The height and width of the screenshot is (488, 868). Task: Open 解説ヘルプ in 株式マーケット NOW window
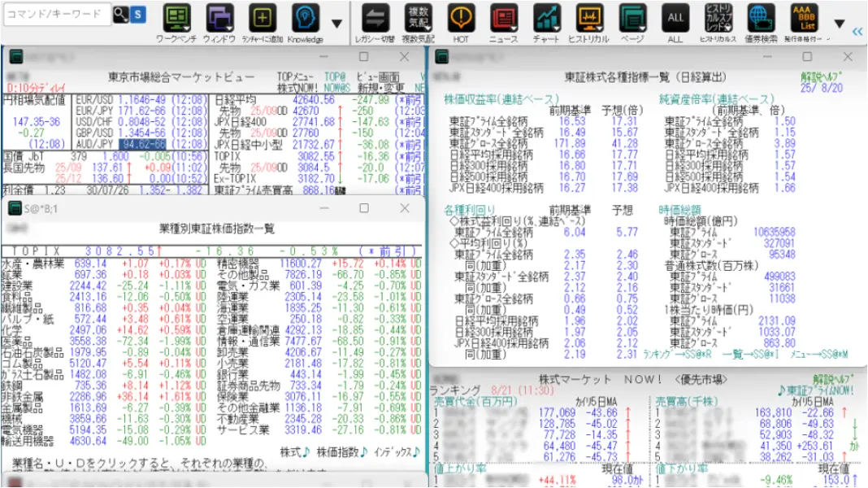834,380
